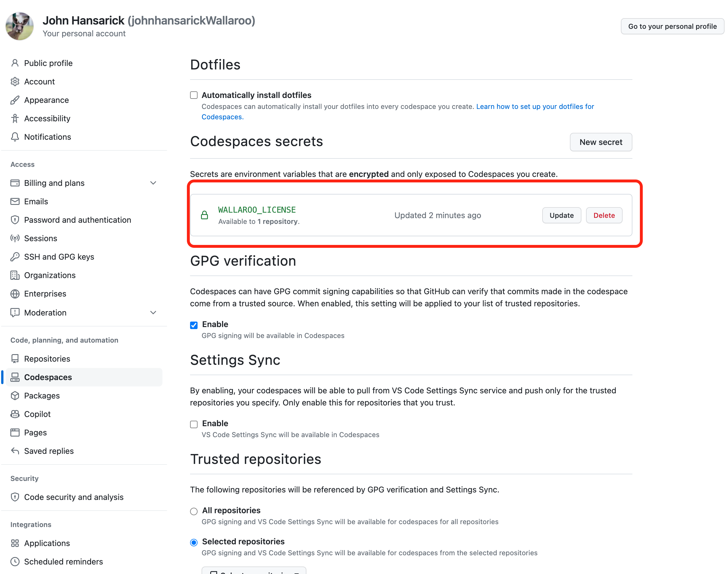Check Automatically install dotfiles
728x574 pixels.
pyautogui.click(x=194, y=95)
